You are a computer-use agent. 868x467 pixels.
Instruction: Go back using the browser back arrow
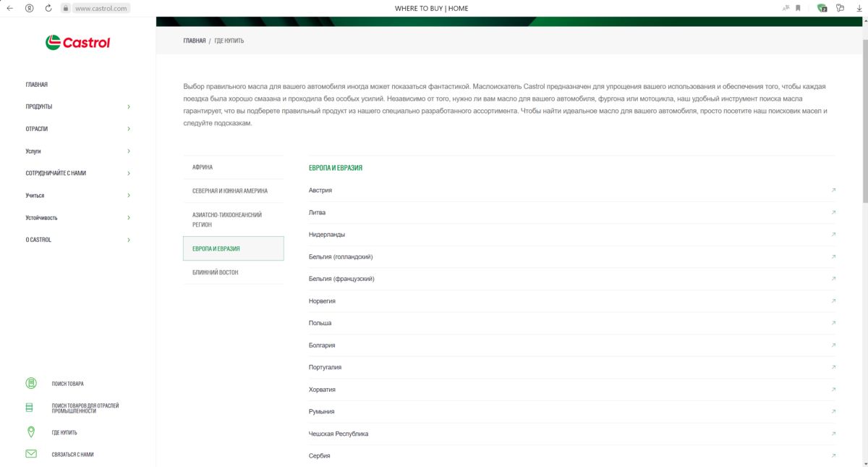[9, 8]
